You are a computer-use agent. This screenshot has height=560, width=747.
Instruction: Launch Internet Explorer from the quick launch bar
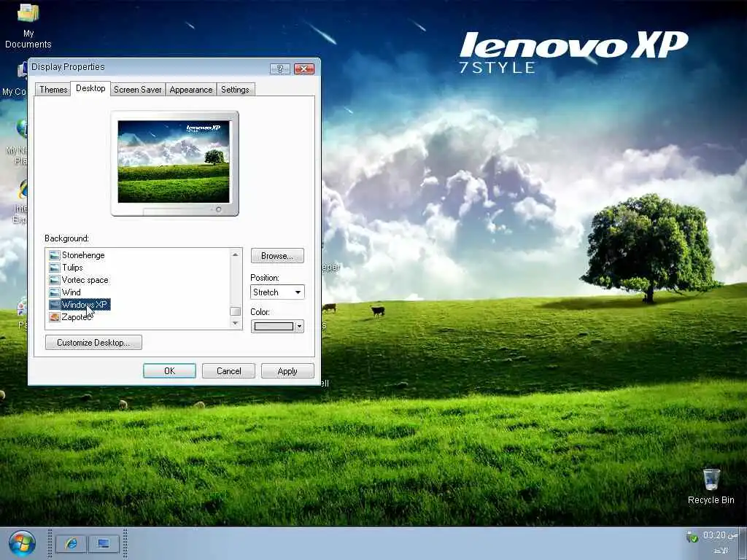pos(71,543)
